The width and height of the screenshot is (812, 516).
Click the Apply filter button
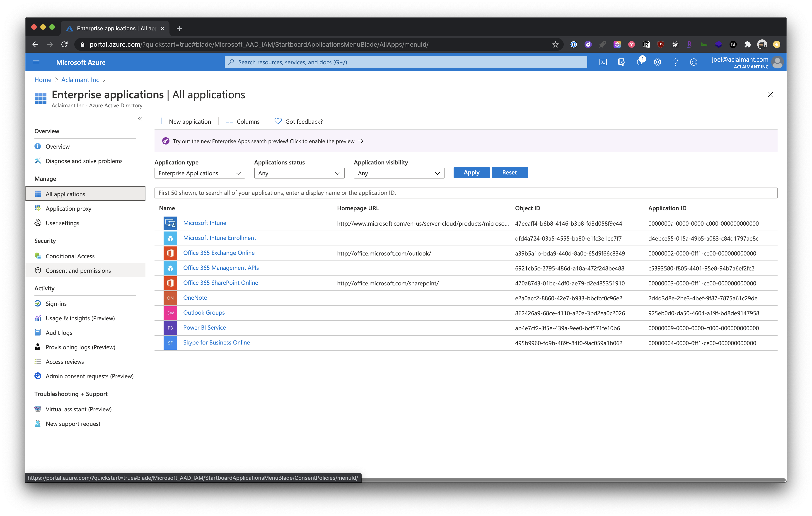[471, 173]
